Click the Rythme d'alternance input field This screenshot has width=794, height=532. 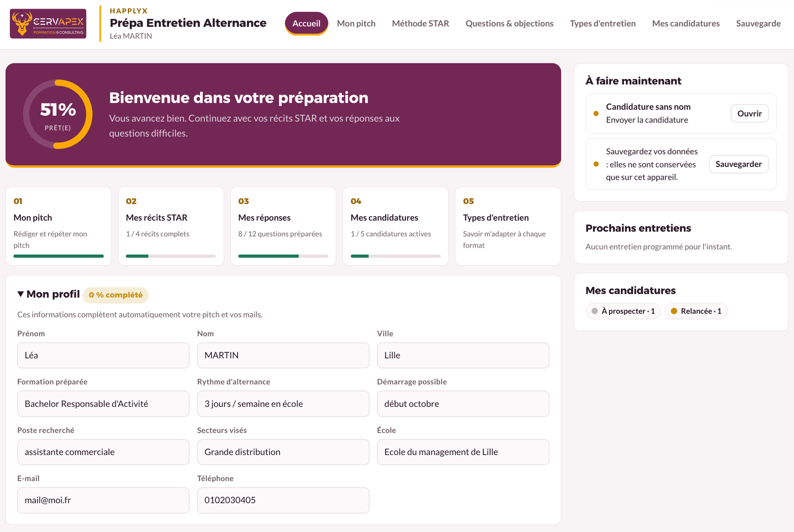pos(283,403)
